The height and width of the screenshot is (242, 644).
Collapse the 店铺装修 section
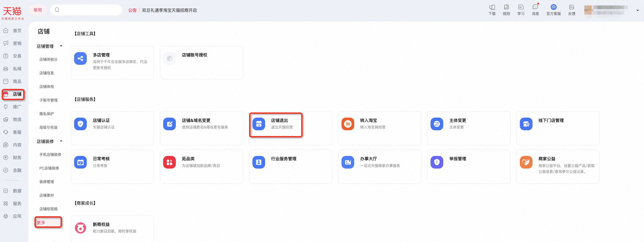click(x=61, y=141)
